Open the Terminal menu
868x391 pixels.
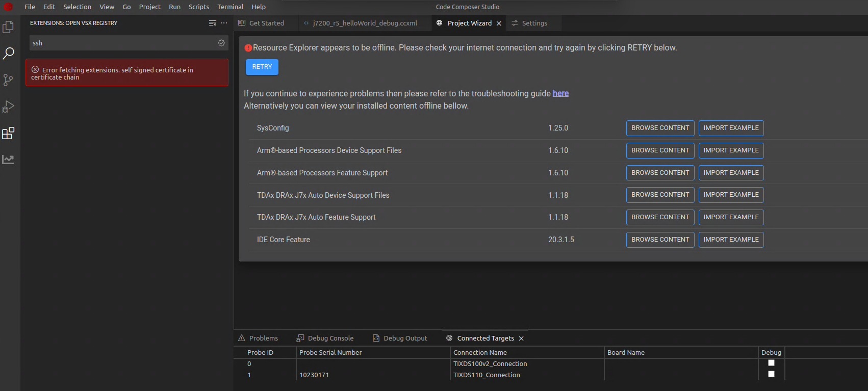(x=230, y=7)
